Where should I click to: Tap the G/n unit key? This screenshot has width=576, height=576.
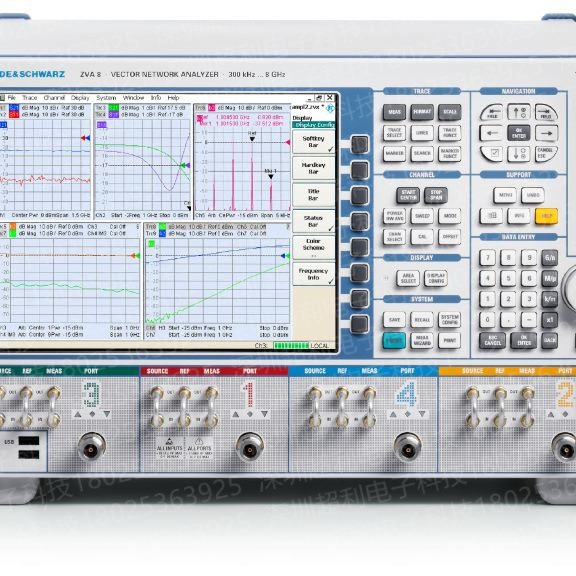pyautogui.click(x=550, y=258)
